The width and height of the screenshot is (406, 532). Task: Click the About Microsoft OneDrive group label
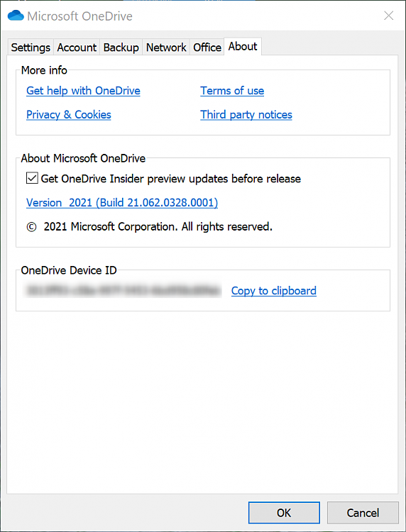(x=83, y=158)
